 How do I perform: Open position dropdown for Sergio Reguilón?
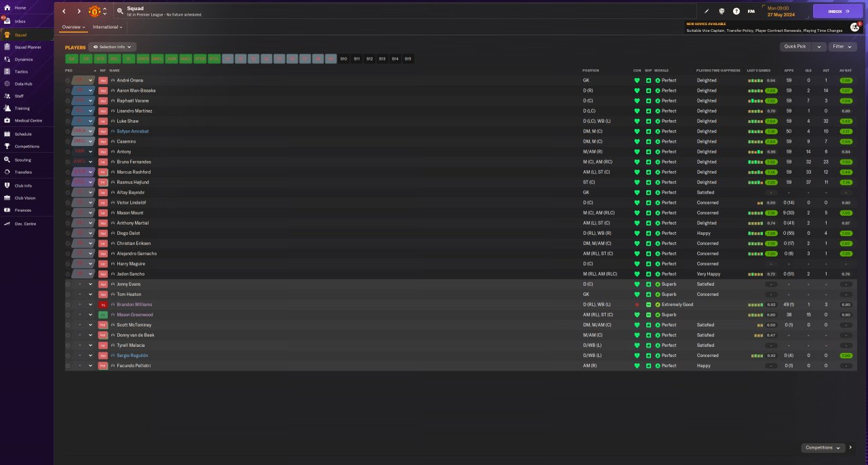tap(90, 355)
